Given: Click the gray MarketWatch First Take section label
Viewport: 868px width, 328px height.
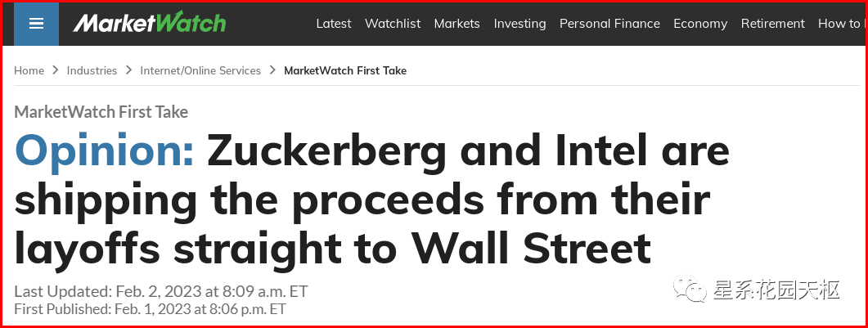Looking at the screenshot, I should click(101, 112).
